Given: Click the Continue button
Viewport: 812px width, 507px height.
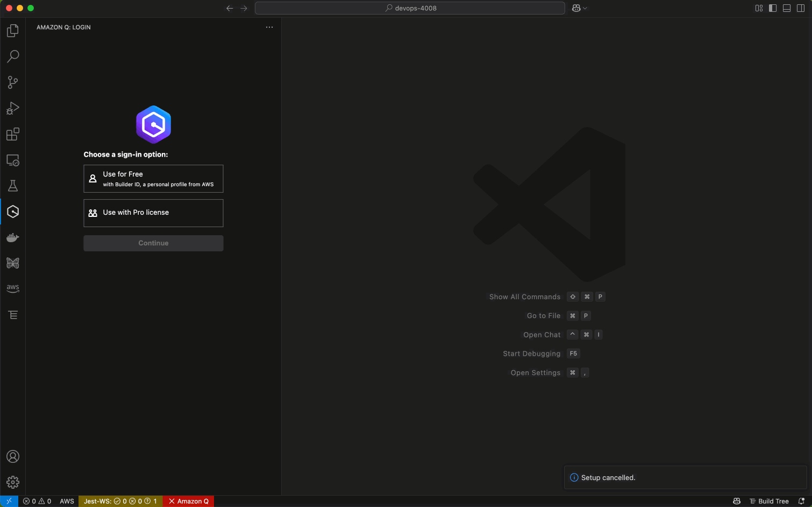Looking at the screenshot, I should (x=153, y=243).
